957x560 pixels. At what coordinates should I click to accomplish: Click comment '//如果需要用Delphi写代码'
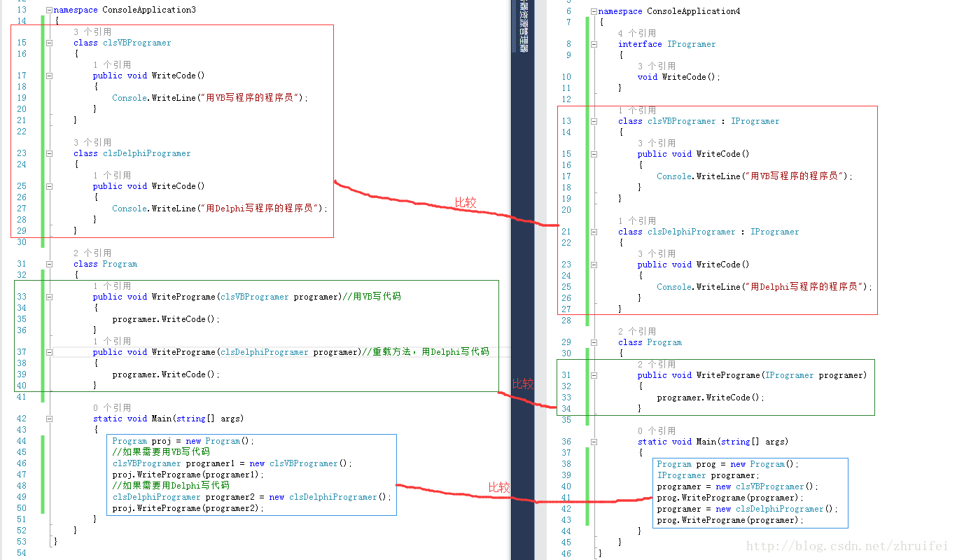[171, 486]
